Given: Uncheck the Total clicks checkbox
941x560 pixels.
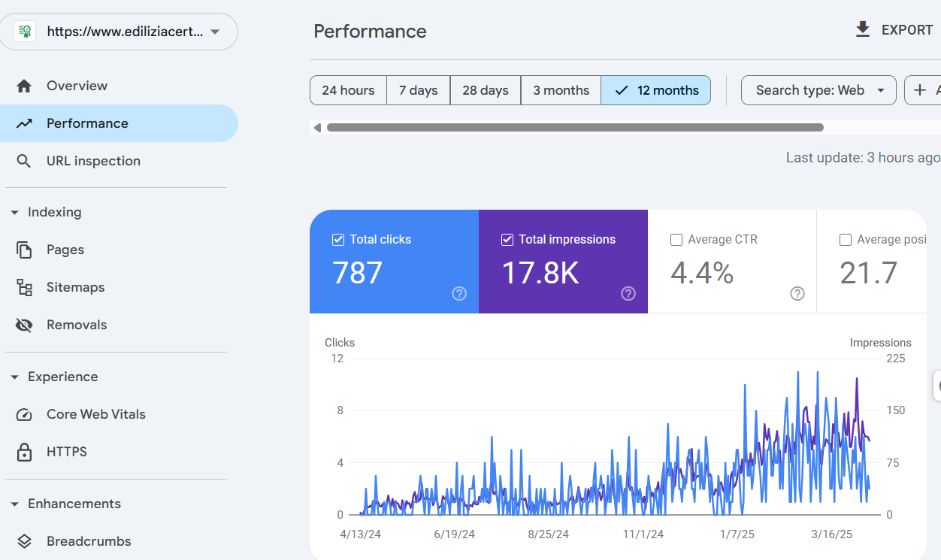Looking at the screenshot, I should (338, 240).
